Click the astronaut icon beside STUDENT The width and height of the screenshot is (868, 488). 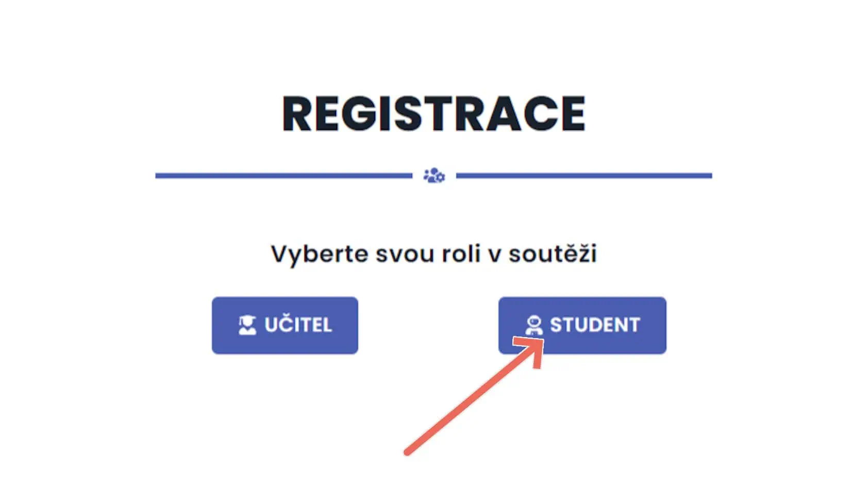pos(533,325)
